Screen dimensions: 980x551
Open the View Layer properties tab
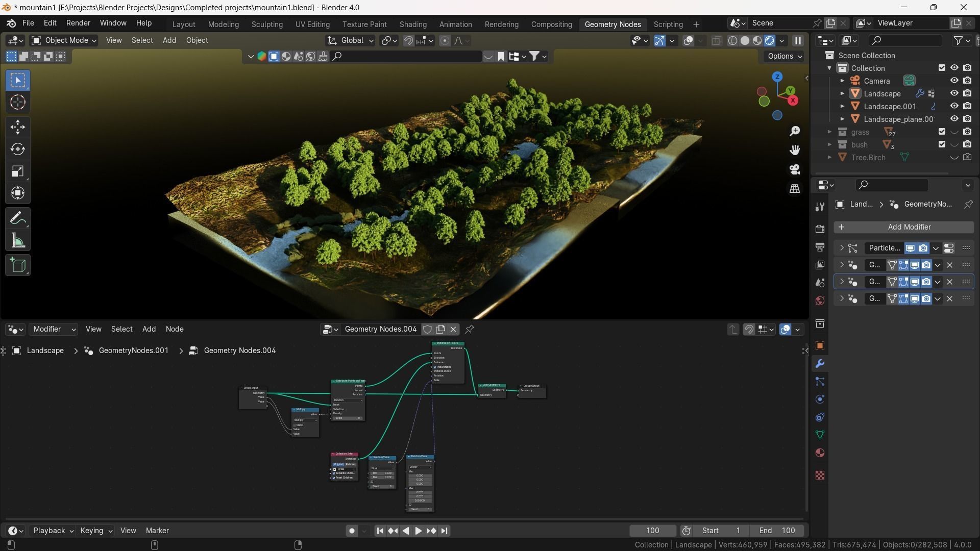pos(820,265)
